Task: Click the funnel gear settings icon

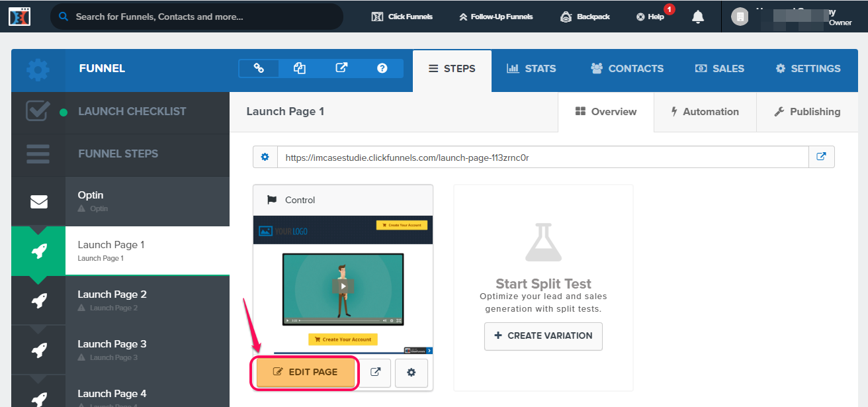Action: click(x=38, y=69)
